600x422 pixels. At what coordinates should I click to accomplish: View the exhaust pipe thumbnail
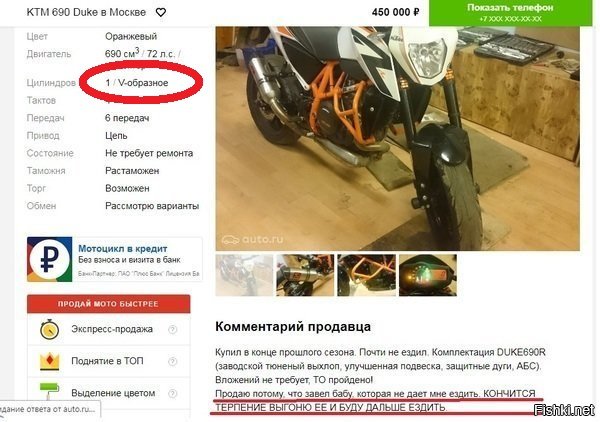(305, 275)
